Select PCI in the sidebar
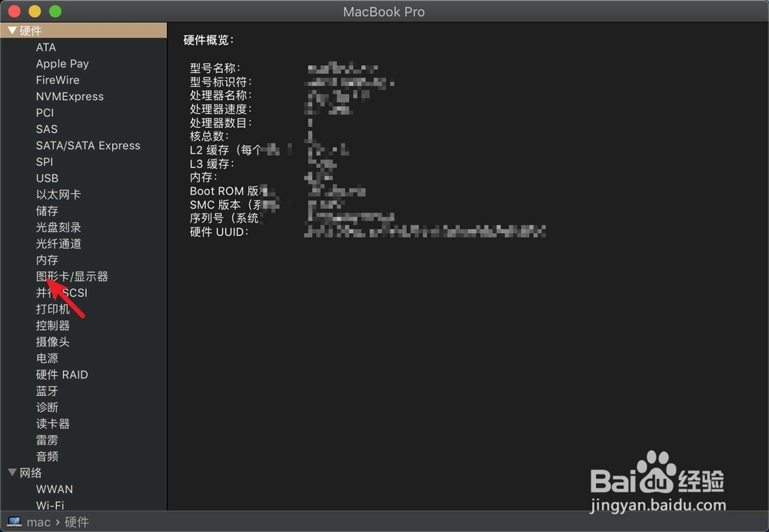Viewport: 769px width, 532px height. click(45, 113)
